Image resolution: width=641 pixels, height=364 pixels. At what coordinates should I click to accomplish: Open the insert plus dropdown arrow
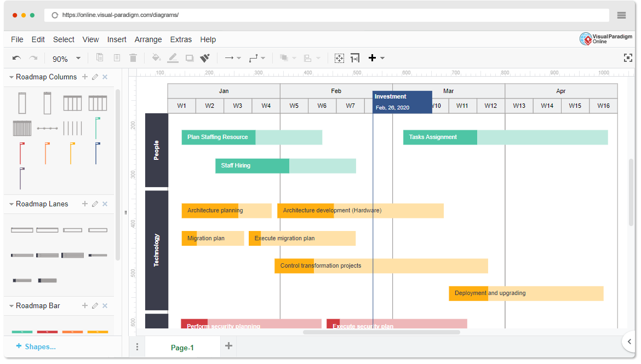pyautogui.click(x=382, y=59)
